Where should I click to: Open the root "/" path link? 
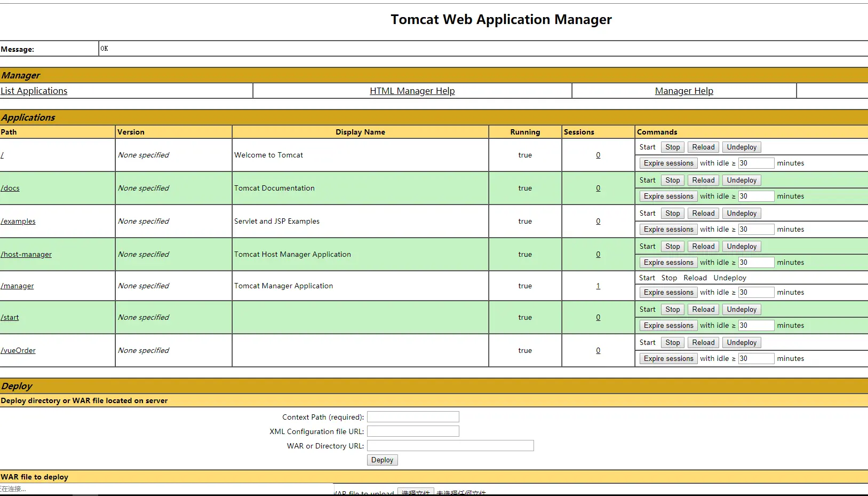pos(2,155)
